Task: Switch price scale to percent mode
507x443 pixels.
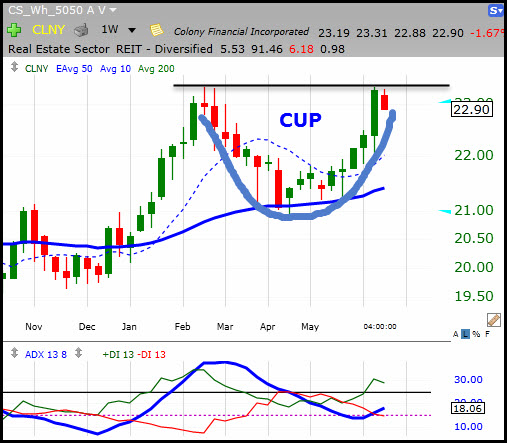Action: [x=476, y=334]
